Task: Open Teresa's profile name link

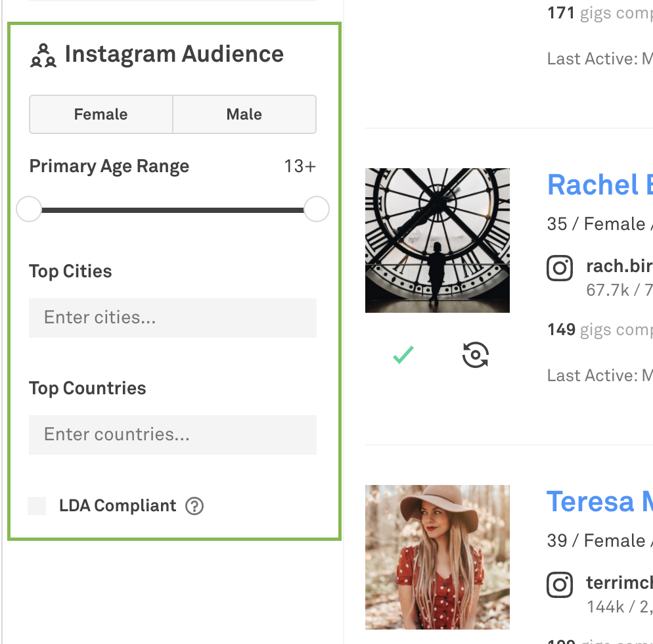Action: (x=599, y=502)
